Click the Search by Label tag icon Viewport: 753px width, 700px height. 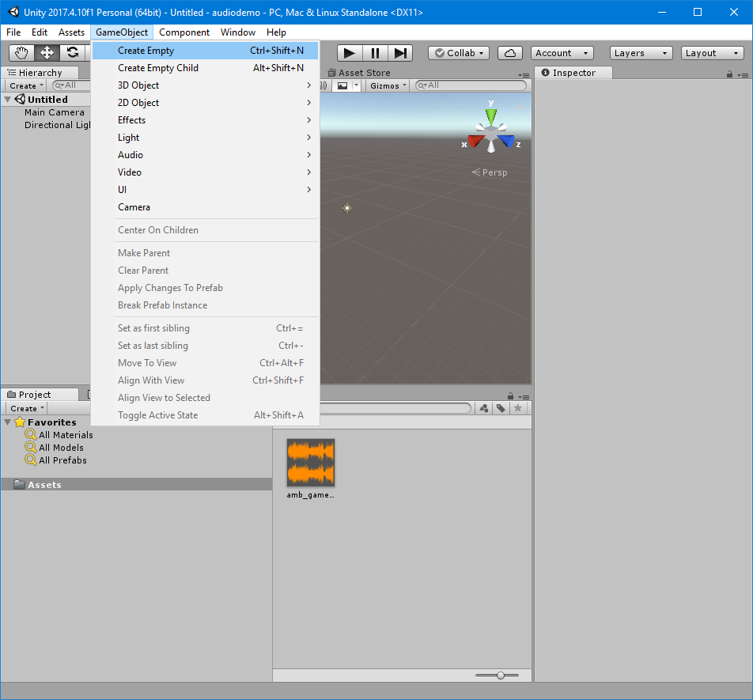[501, 408]
